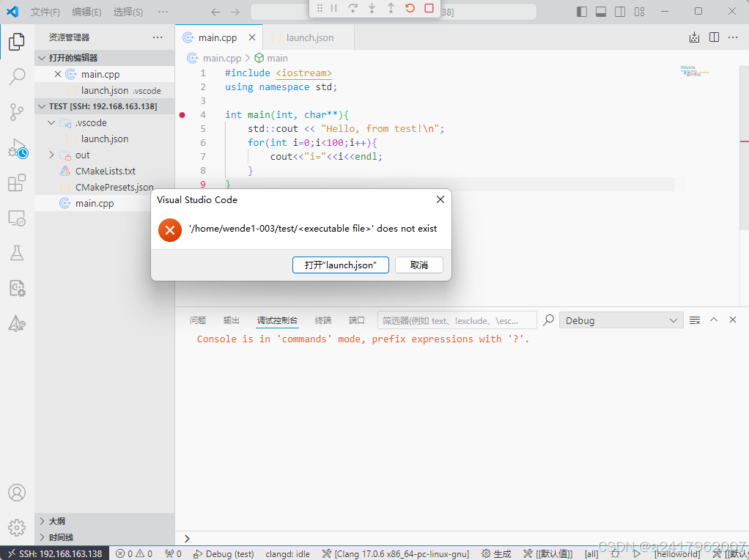Toggle breakpoint on line 4
The width and height of the screenshot is (749, 560).
point(182,114)
